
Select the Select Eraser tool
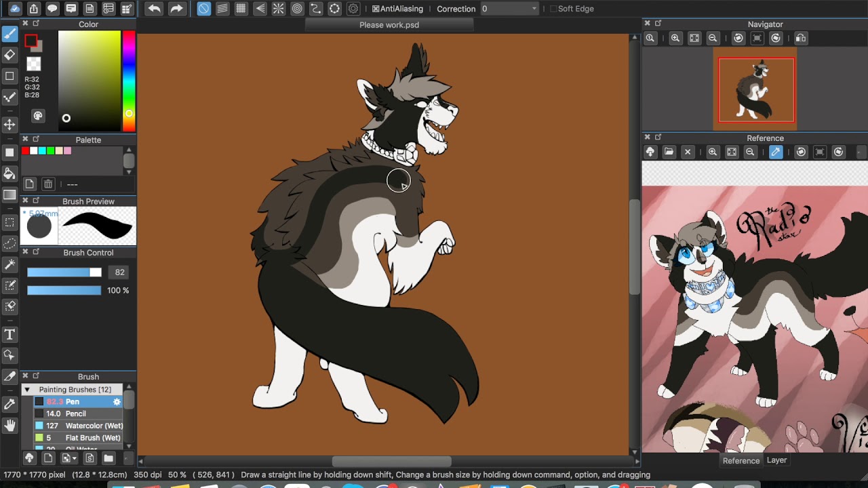pyautogui.click(x=9, y=306)
